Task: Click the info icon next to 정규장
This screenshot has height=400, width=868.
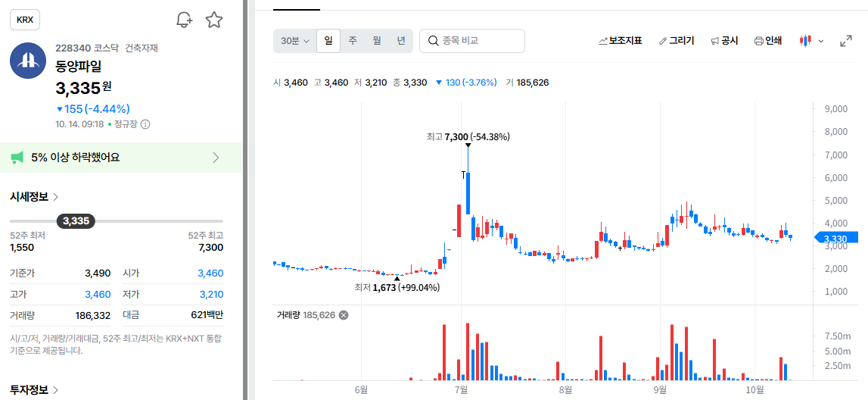Action: coord(145,124)
